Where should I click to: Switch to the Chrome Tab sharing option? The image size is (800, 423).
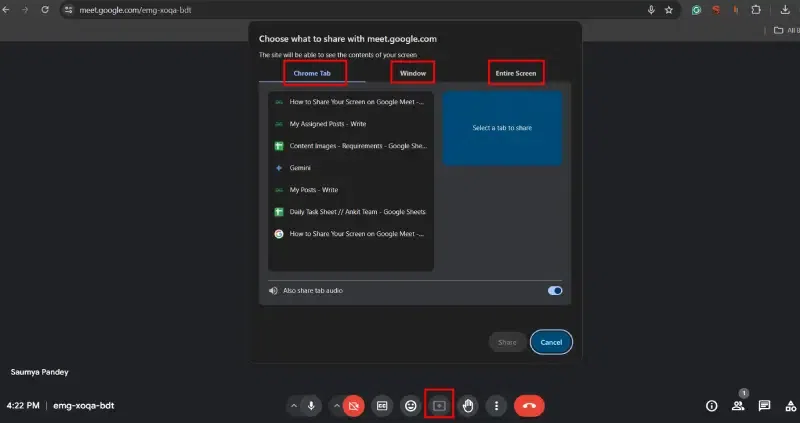312,73
